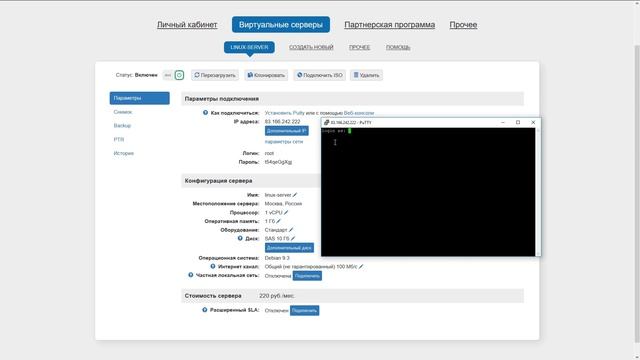Click help icon beside Интернет канал
The image size is (640, 360).
(213, 267)
